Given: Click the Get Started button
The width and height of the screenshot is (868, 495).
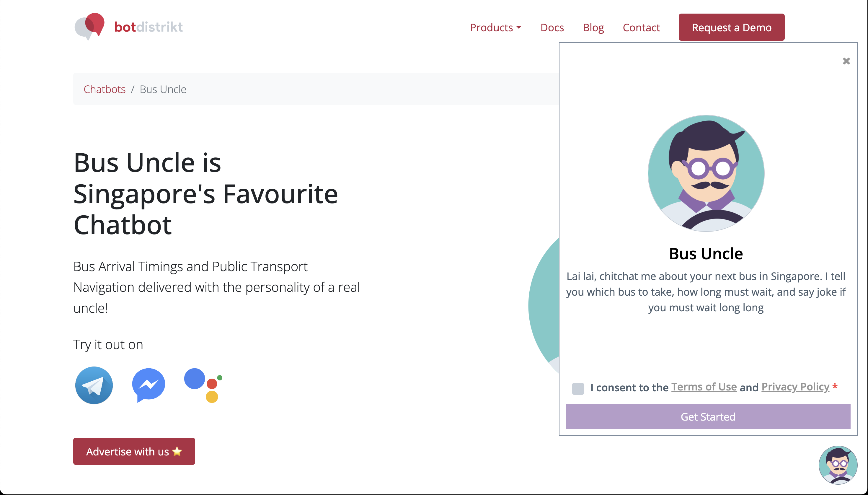Looking at the screenshot, I should pos(708,416).
